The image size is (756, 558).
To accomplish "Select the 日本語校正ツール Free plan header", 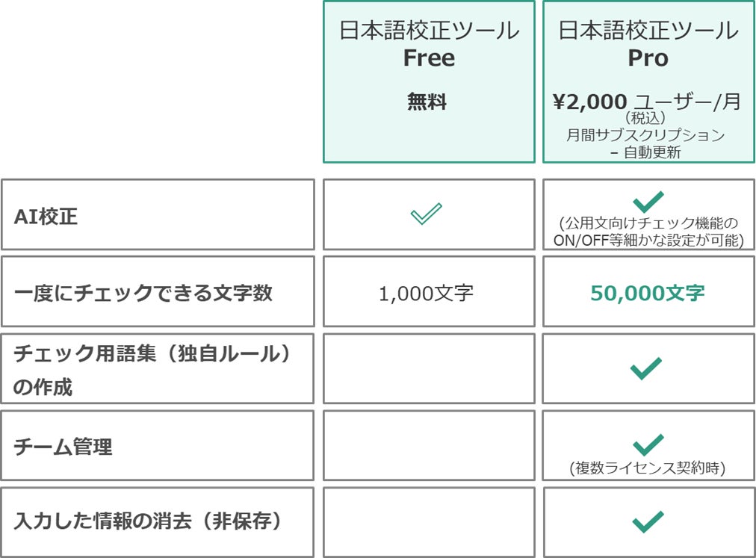I will point(429,81).
